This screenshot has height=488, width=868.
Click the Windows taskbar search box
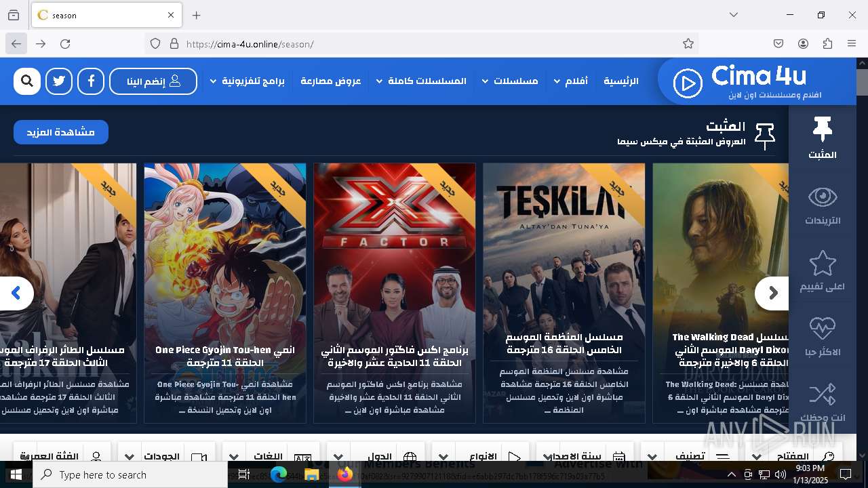click(x=130, y=474)
